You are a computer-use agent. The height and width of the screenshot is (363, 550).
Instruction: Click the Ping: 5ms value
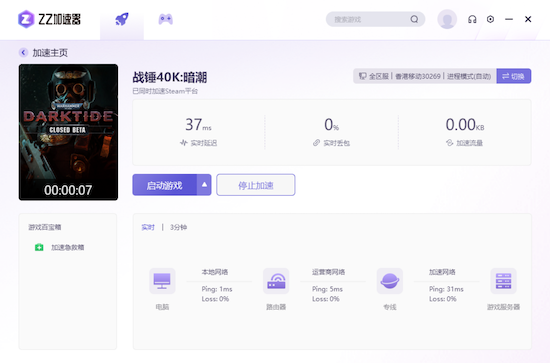(327, 289)
